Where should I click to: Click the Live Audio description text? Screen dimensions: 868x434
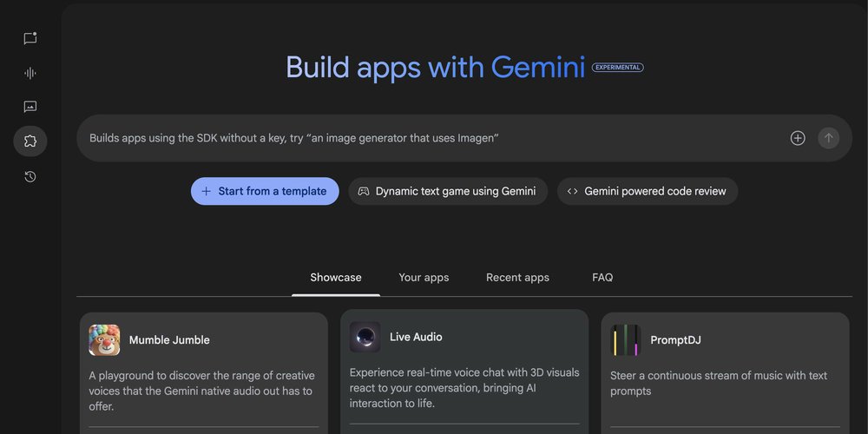[464, 387]
